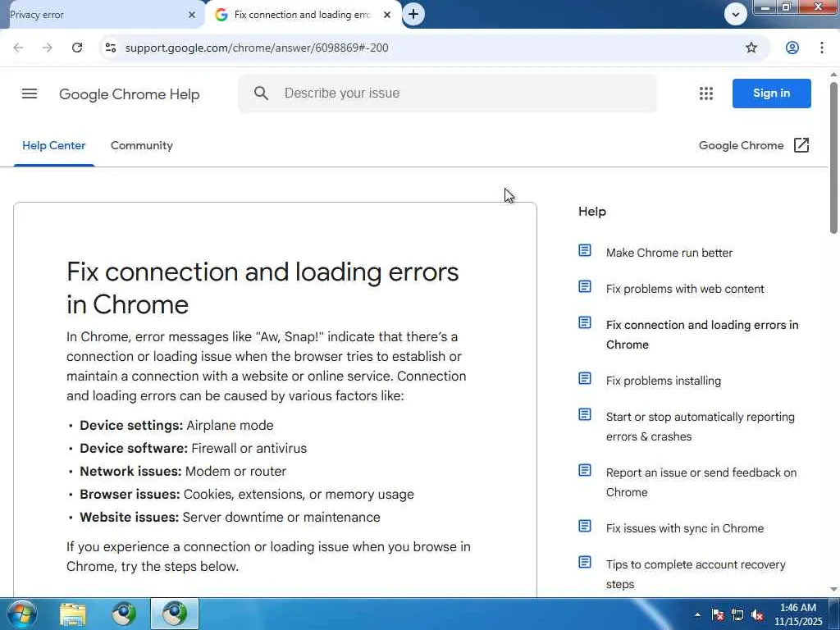Click the article icon beside Report an issue

(x=584, y=470)
